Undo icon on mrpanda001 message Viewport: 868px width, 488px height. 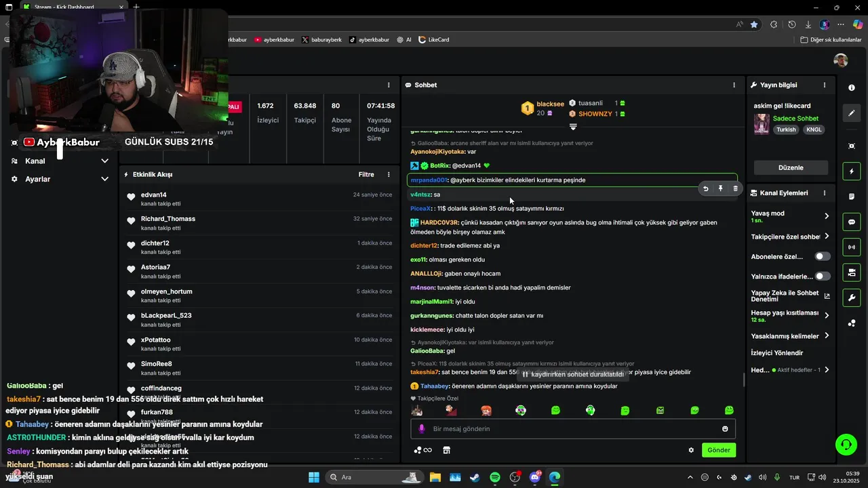tap(705, 188)
